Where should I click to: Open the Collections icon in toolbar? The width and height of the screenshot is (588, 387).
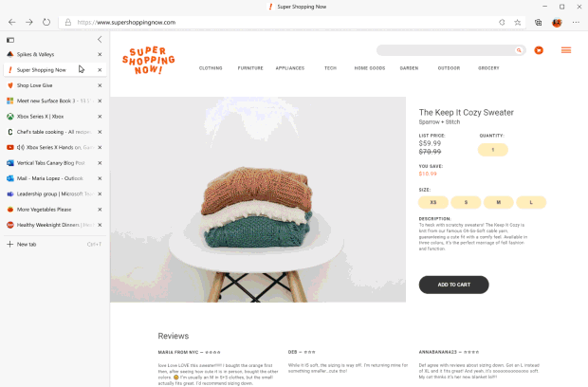click(538, 23)
